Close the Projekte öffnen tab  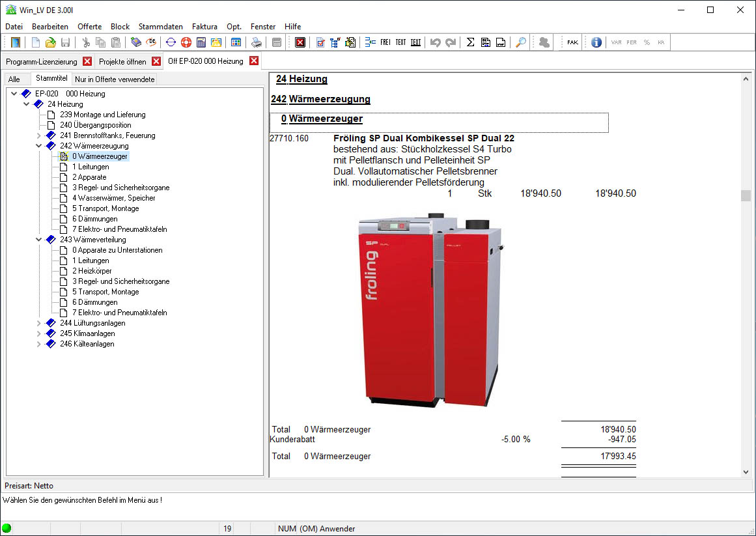point(156,61)
